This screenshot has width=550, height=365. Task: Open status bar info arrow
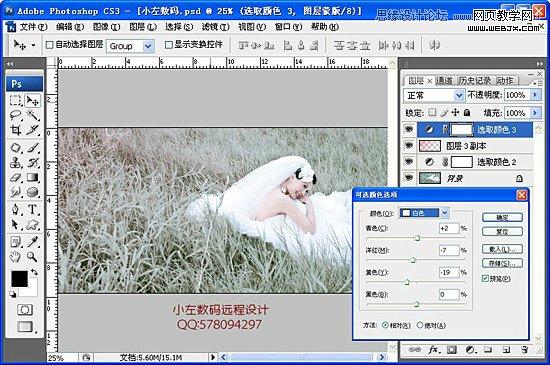(212, 358)
